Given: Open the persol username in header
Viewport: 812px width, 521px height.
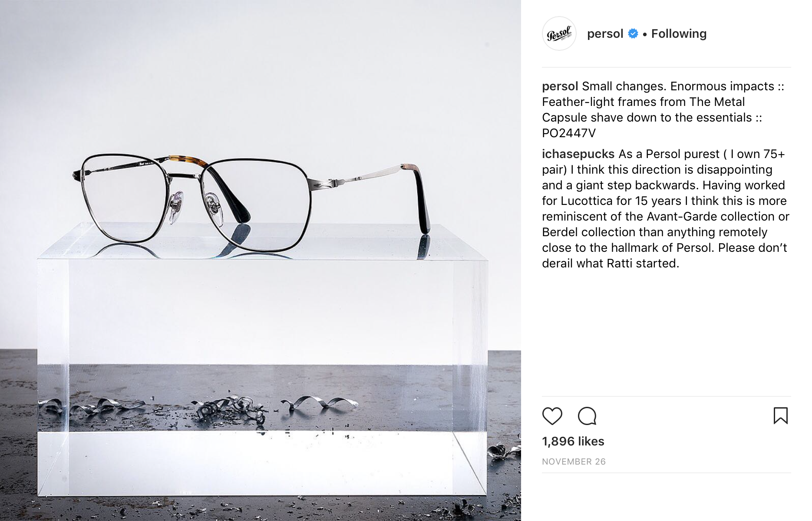Looking at the screenshot, I should (x=605, y=33).
